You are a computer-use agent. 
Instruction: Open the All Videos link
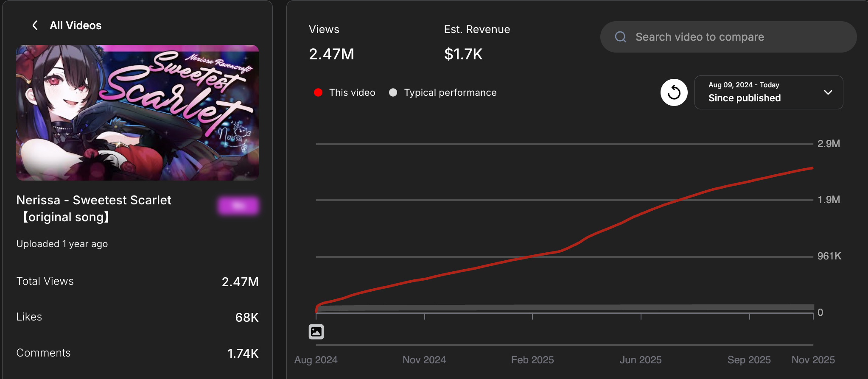coord(76,25)
